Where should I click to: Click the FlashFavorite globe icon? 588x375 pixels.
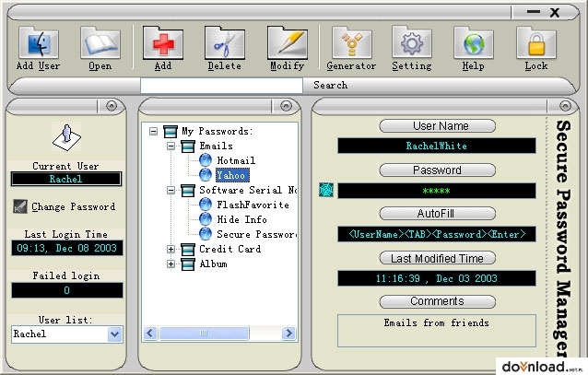pyautogui.click(x=206, y=205)
